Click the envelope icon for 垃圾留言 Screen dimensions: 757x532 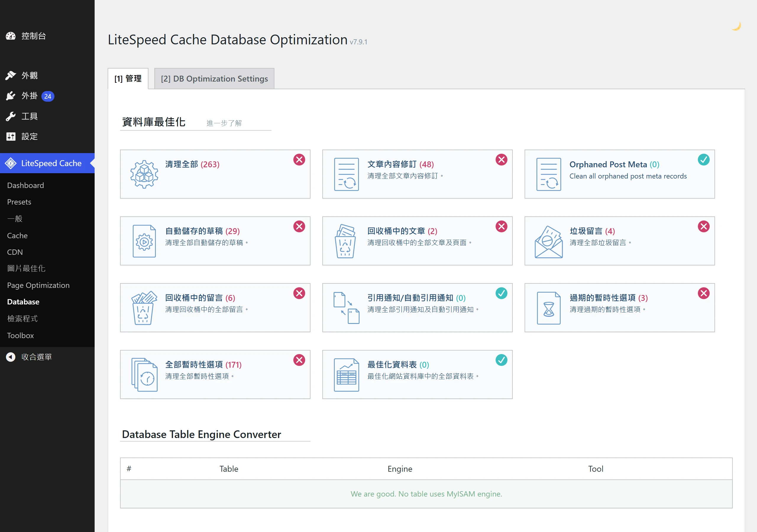(x=549, y=241)
